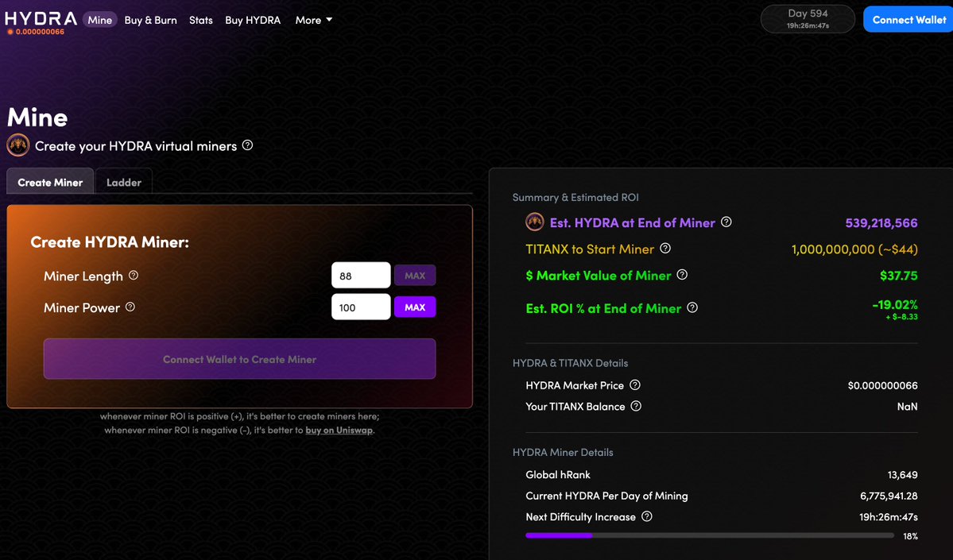Set Miner Length to MAX
The width and height of the screenshot is (953, 560).
(x=415, y=275)
